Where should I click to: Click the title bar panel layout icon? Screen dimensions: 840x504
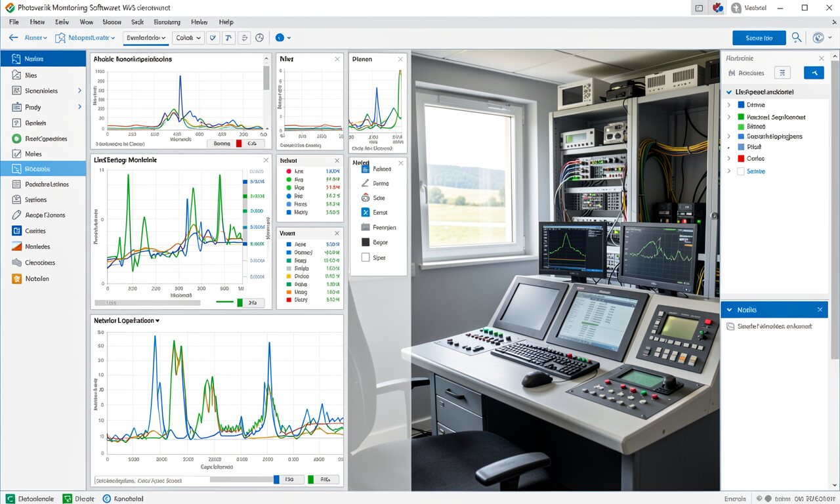pyautogui.click(x=699, y=8)
